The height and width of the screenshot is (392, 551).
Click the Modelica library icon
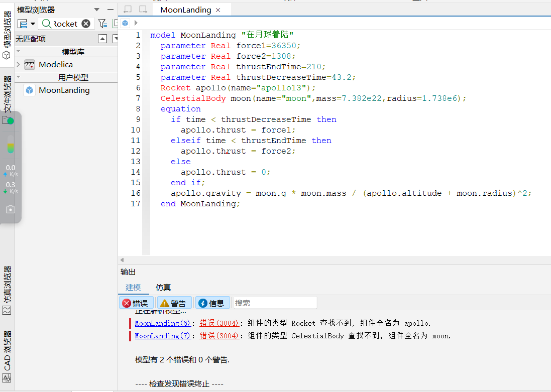(30, 65)
